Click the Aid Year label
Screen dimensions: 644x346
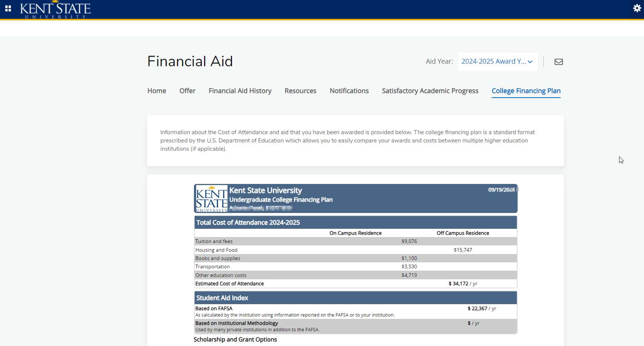pyautogui.click(x=440, y=61)
